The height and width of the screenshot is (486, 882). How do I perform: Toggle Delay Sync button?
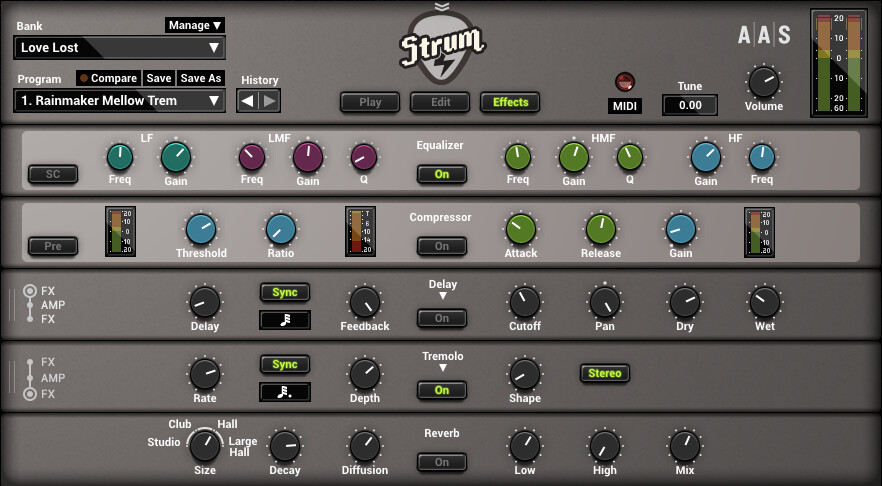click(285, 292)
